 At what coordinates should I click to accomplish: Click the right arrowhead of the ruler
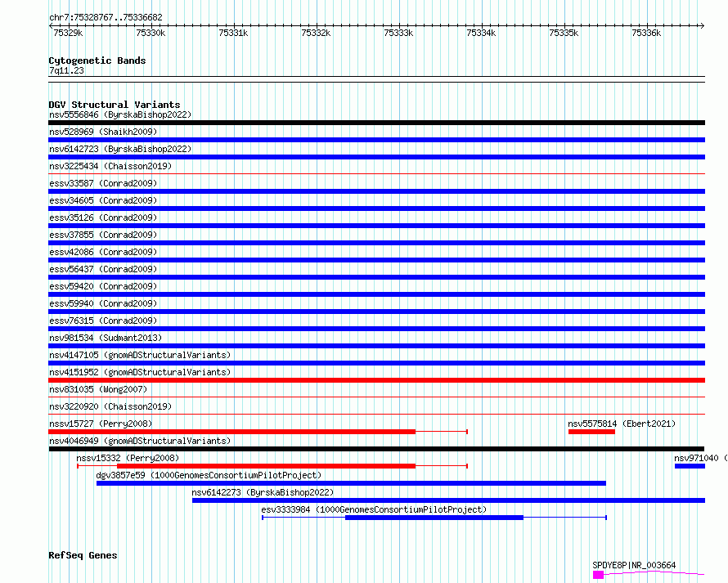point(703,25)
